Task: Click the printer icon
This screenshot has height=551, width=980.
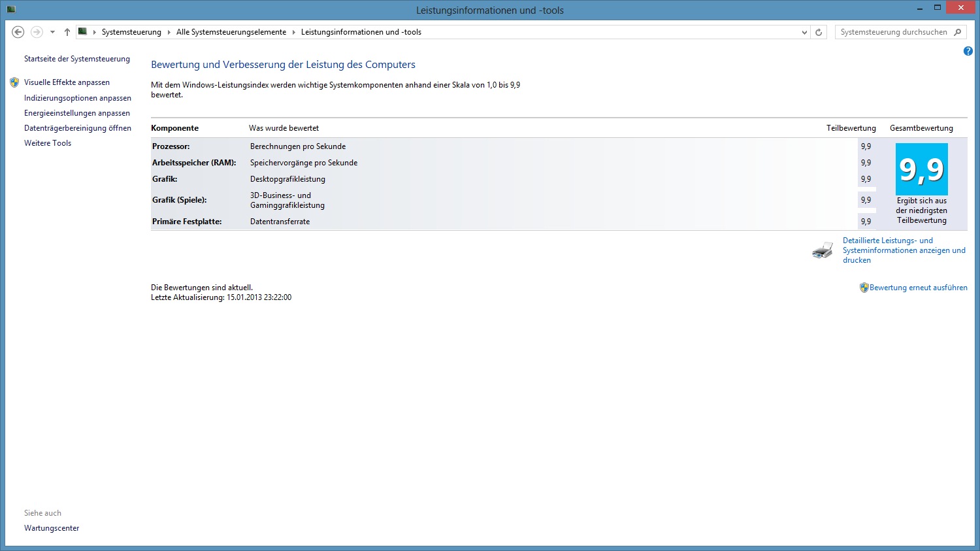Action: coord(823,250)
